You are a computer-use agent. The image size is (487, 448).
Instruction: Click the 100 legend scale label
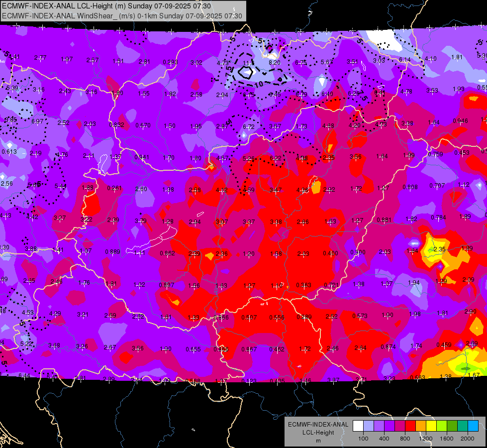click(363, 439)
